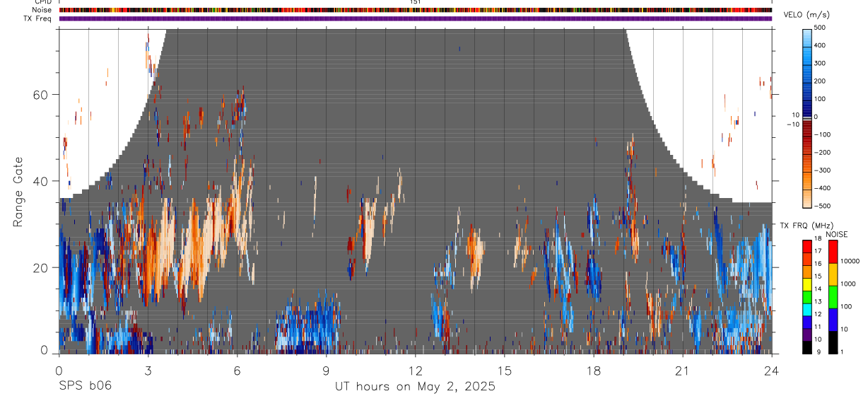Click the CPID value 151 at top

tap(415, 2)
